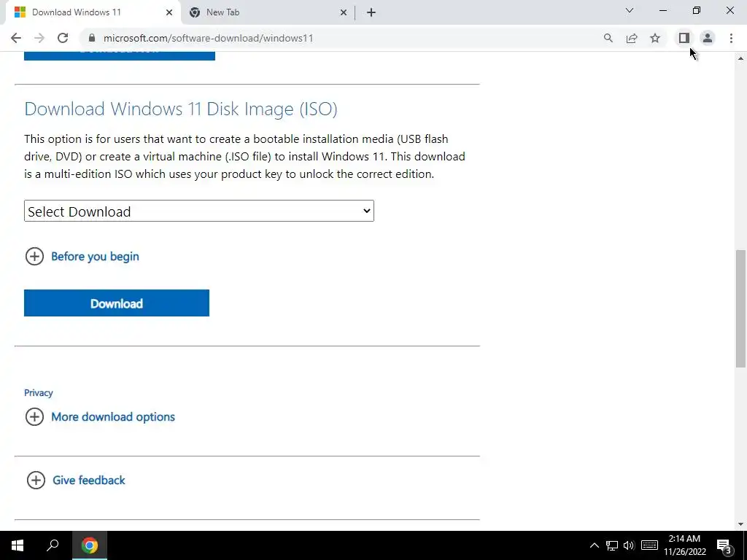747x560 pixels.
Task: Open the Privacy link
Action: tap(39, 393)
